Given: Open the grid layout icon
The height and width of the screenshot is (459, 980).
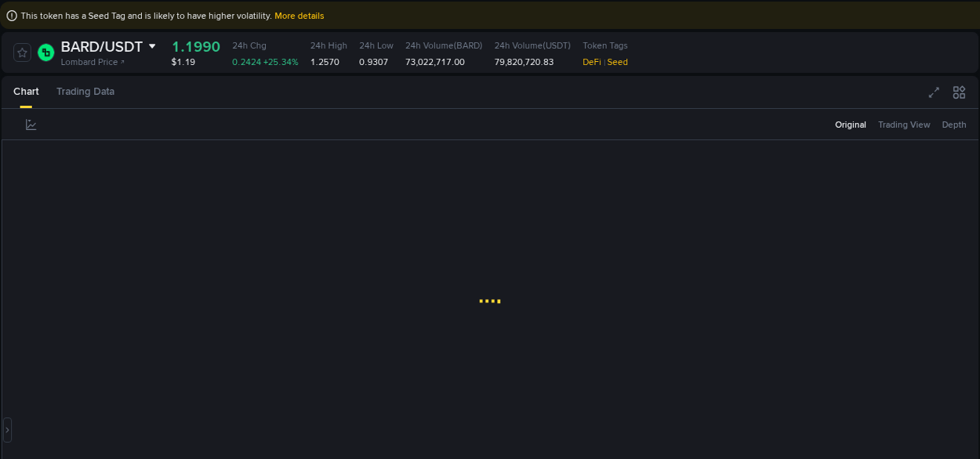Looking at the screenshot, I should [x=959, y=92].
